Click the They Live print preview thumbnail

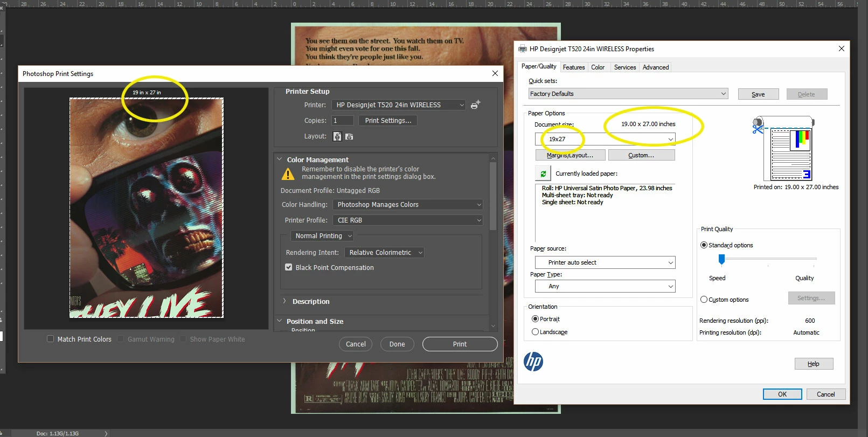[x=147, y=207]
